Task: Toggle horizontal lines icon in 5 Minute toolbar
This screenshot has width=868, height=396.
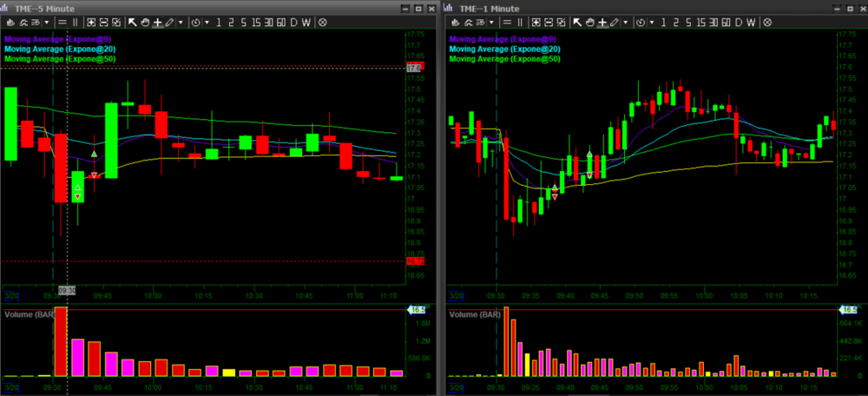Action: [62, 22]
